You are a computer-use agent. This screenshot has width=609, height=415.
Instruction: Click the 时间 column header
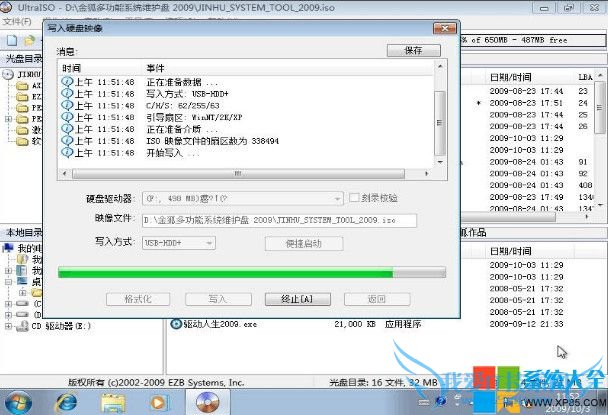pyautogui.click(x=71, y=68)
